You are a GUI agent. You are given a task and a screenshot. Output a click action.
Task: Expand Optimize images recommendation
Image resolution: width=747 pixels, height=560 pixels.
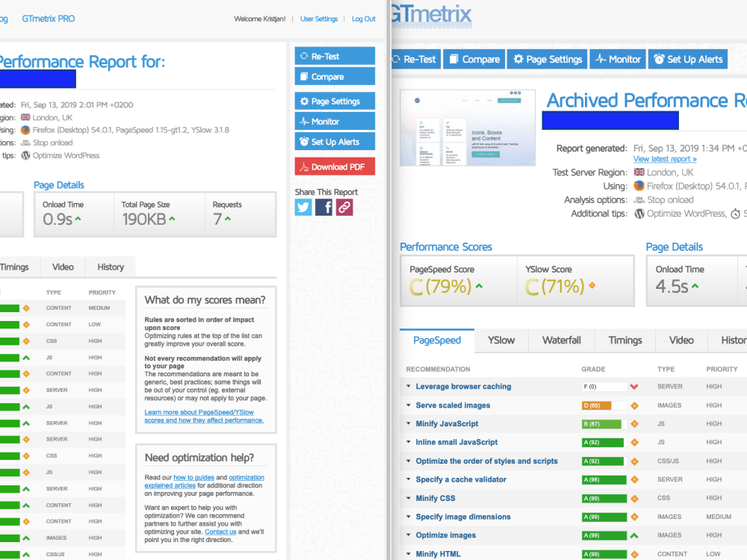[x=445, y=535]
